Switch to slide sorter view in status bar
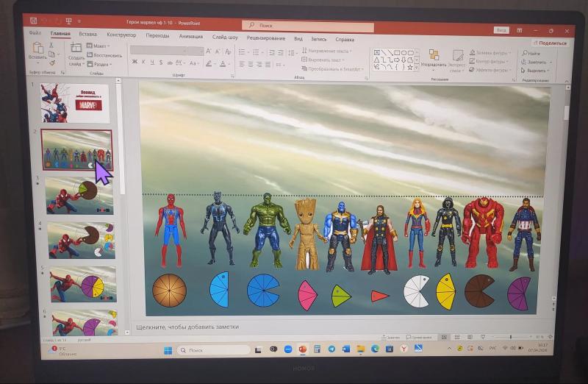 [456, 338]
